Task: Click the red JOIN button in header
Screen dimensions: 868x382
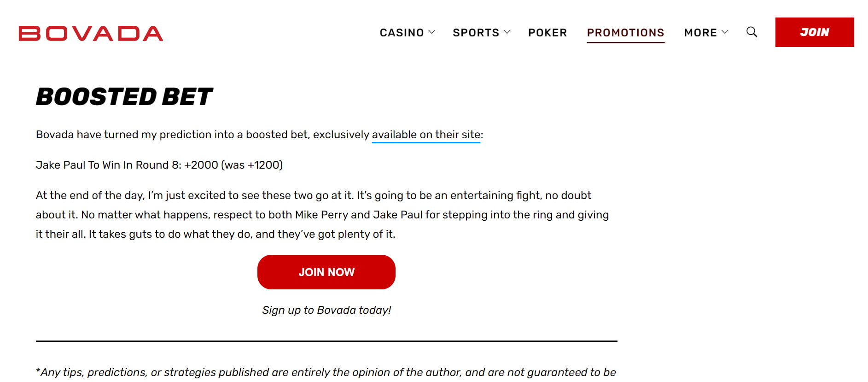Action: click(815, 32)
